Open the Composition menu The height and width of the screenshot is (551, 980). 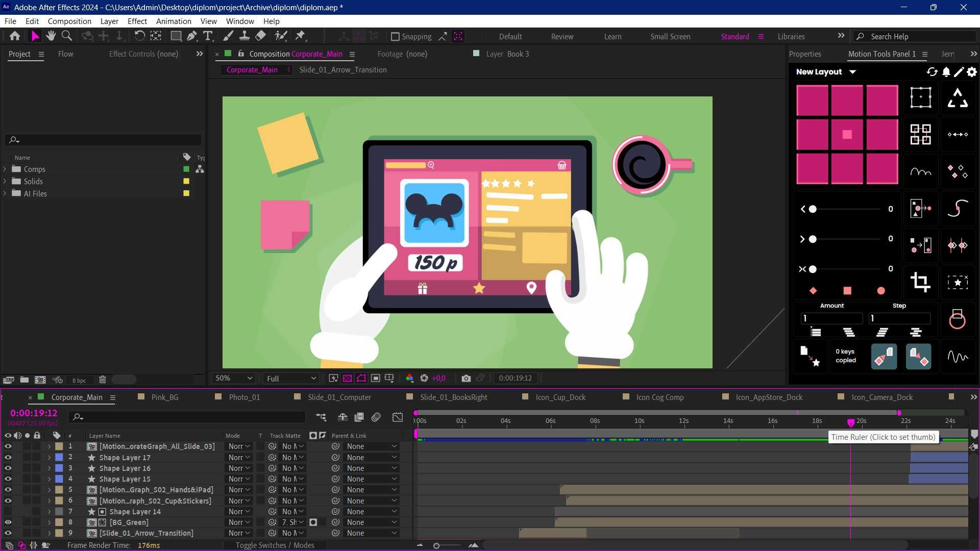(x=69, y=21)
